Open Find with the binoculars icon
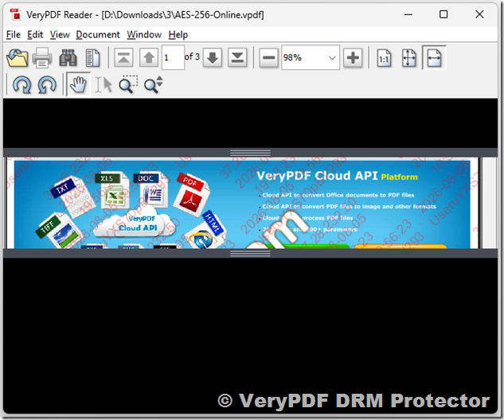This screenshot has width=504, height=420. click(x=68, y=58)
